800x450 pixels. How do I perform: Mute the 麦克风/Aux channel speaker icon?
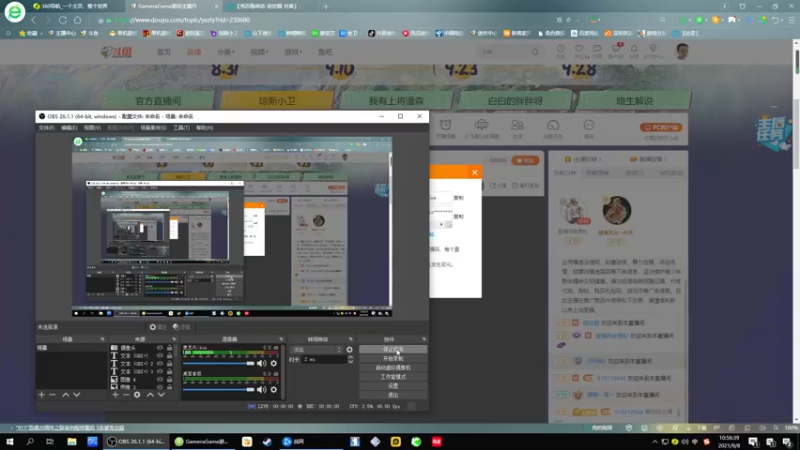(x=262, y=363)
